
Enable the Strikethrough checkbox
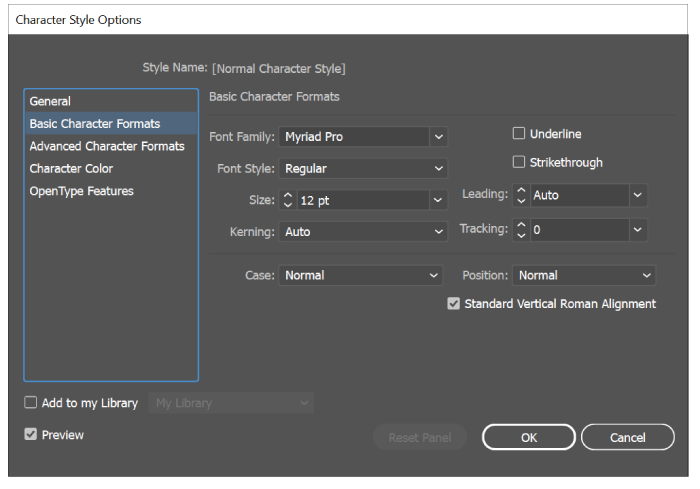518,162
